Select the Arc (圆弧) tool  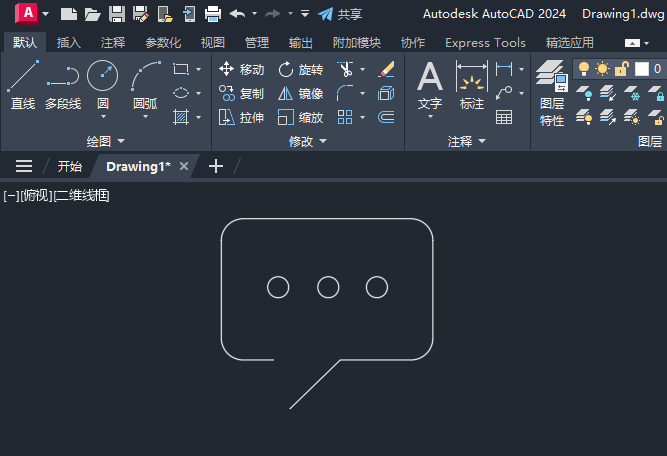[x=145, y=85]
